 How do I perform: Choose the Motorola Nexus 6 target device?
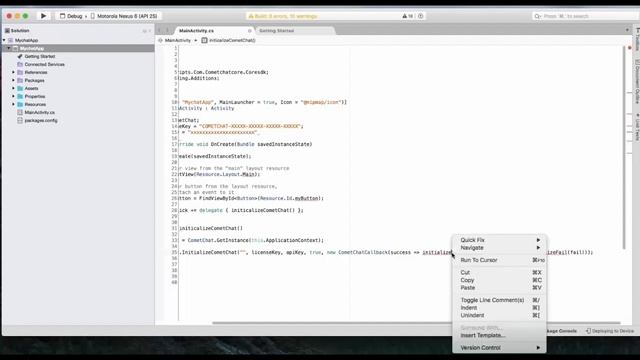click(x=124, y=16)
